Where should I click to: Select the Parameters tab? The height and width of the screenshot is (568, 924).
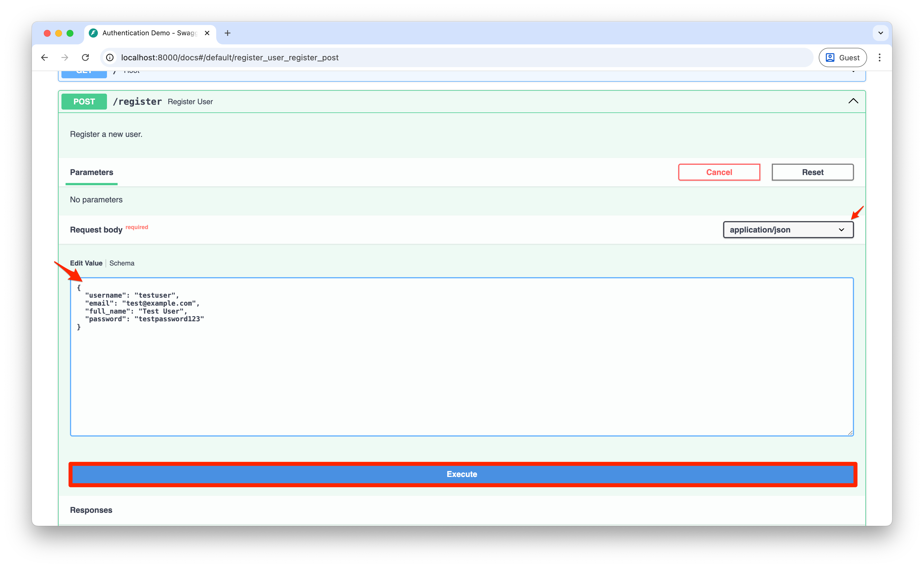pos(91,172)
